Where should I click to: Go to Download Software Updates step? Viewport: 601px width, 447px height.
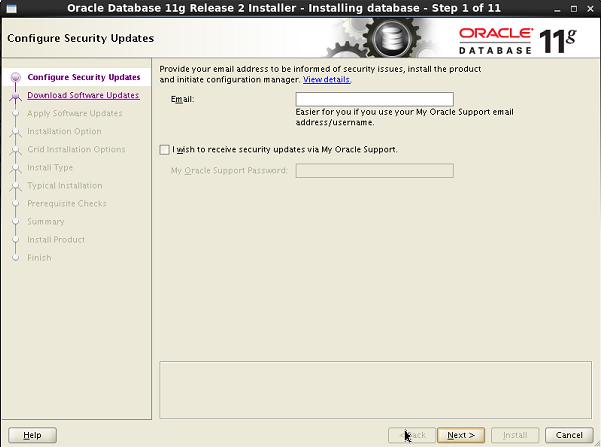point(83,95)
